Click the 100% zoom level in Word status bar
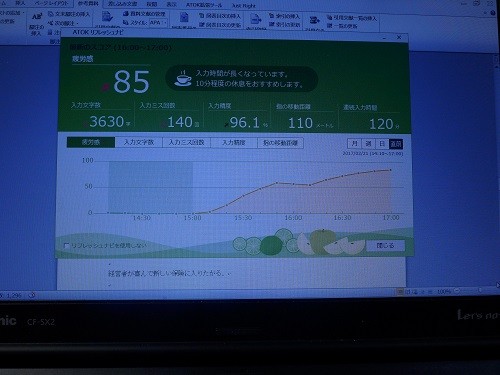Screen dimensions: 500x375 coord(444,292)
